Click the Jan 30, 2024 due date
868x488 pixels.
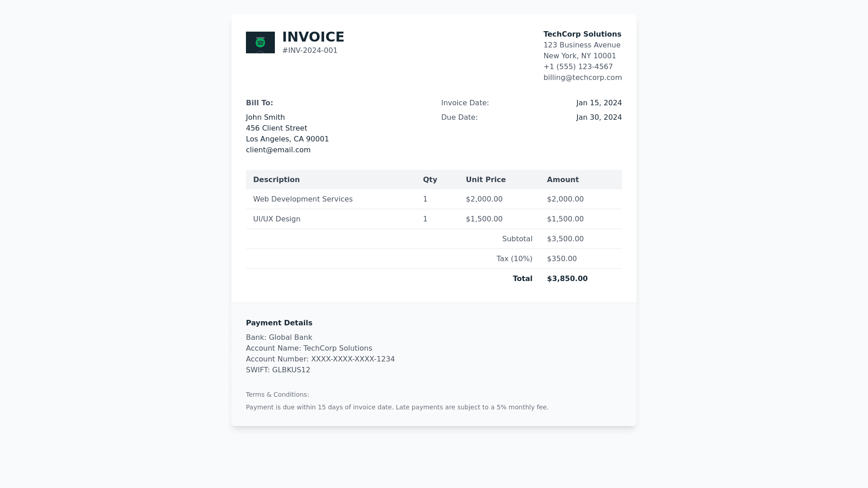tap(599, 117)
